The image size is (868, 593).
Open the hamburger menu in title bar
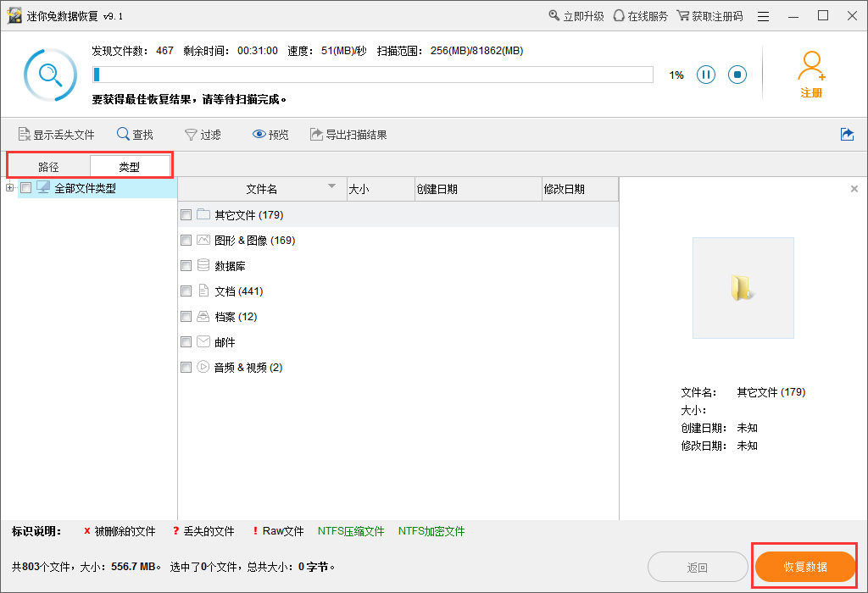[764, 17]
